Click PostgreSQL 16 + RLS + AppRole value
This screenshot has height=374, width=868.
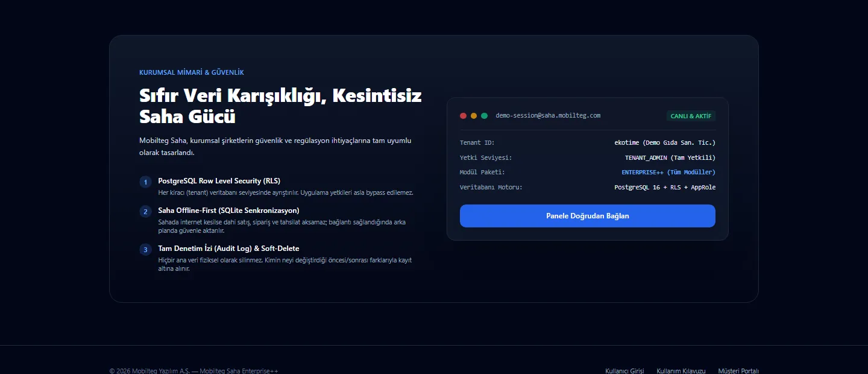[x=665, y=188]
